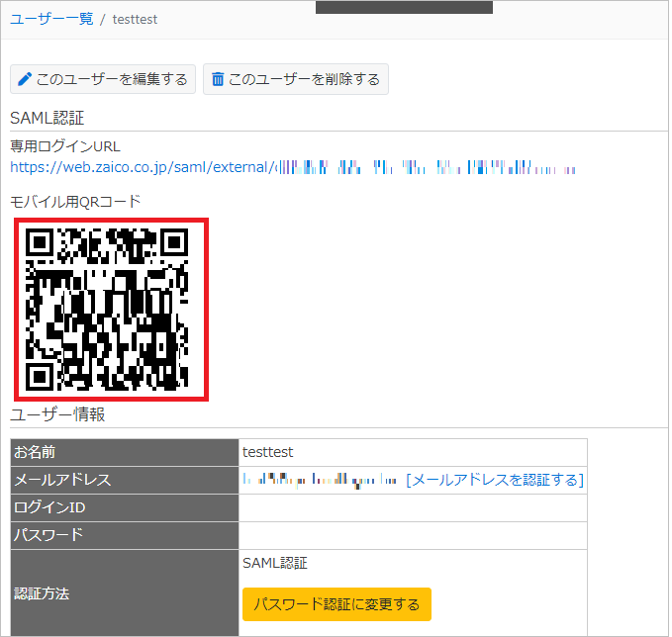Click the パスワード table header cell
The height and width of the screenshot is (637, 672).
125,535
